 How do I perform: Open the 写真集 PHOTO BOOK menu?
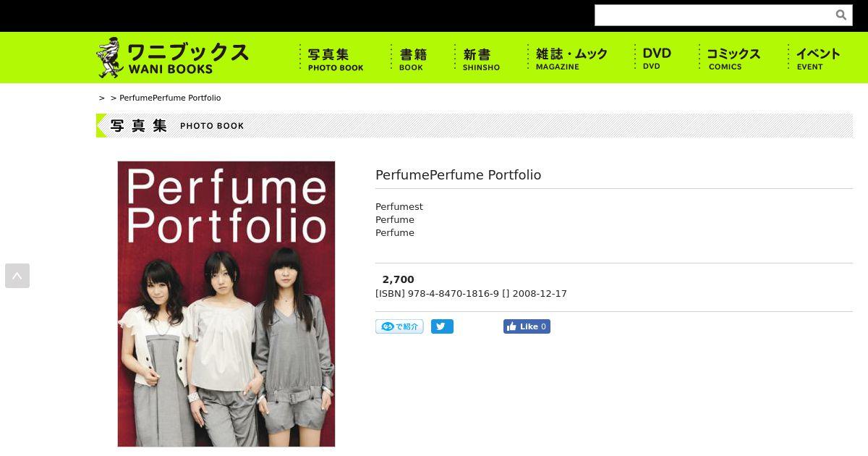point(336,58)
